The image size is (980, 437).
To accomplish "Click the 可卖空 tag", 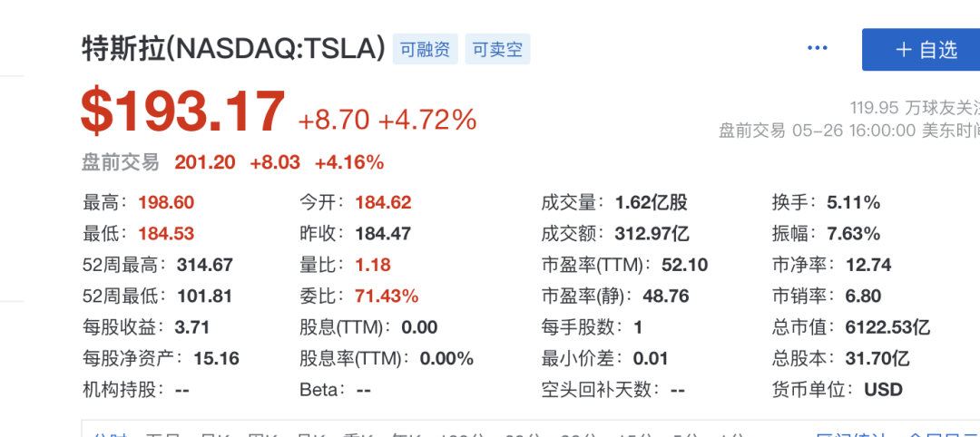I will pyautogui.click(x=498, y=49).
